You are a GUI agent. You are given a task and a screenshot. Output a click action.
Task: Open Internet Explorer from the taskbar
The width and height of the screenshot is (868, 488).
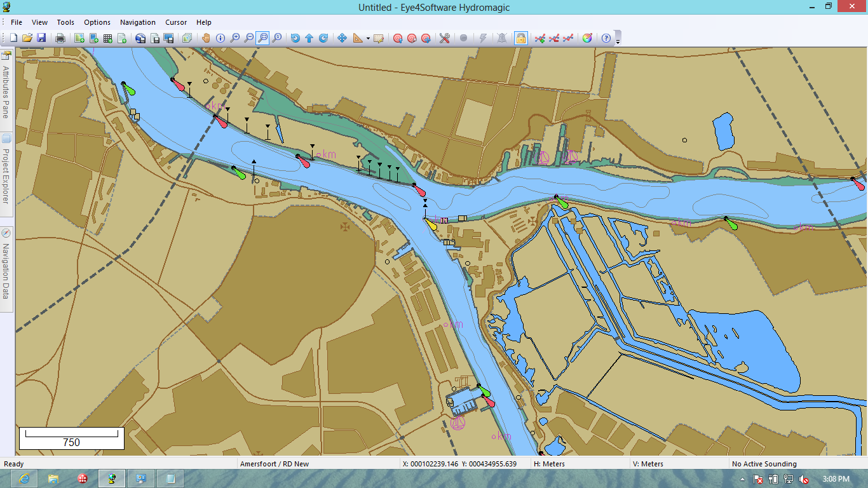(x=24, y=478)
